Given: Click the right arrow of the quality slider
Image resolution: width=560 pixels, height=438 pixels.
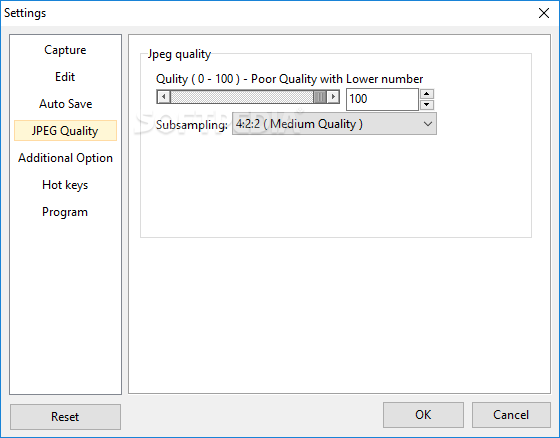Looking at the screenshot, I should coord(333,97).
